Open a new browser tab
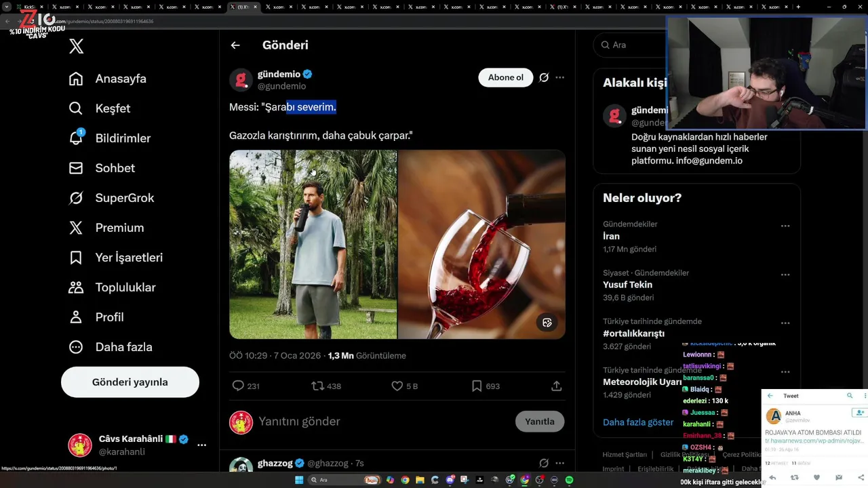868x488 pixels. (798, 7)
